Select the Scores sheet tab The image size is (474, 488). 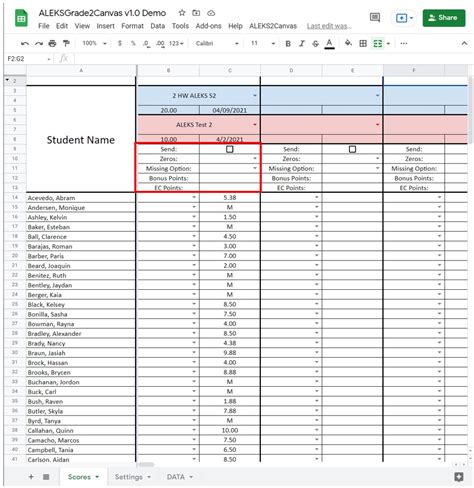tap(83, 477)
